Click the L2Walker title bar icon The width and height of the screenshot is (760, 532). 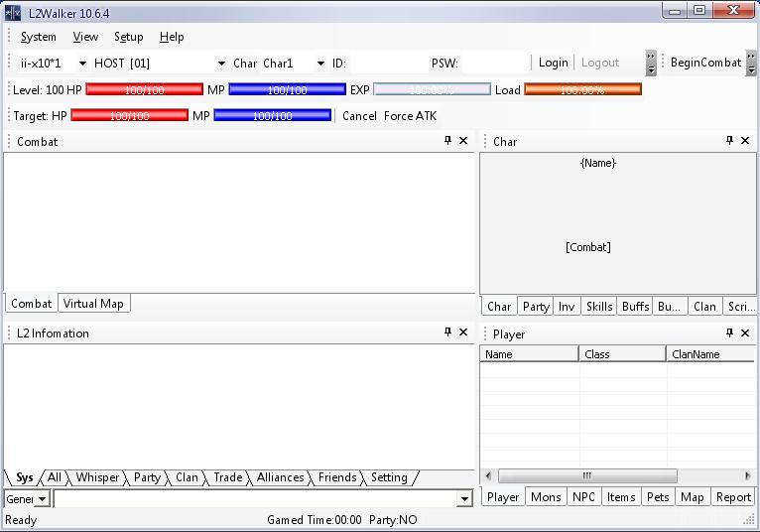pyautogui.click(x=13, y=13)
